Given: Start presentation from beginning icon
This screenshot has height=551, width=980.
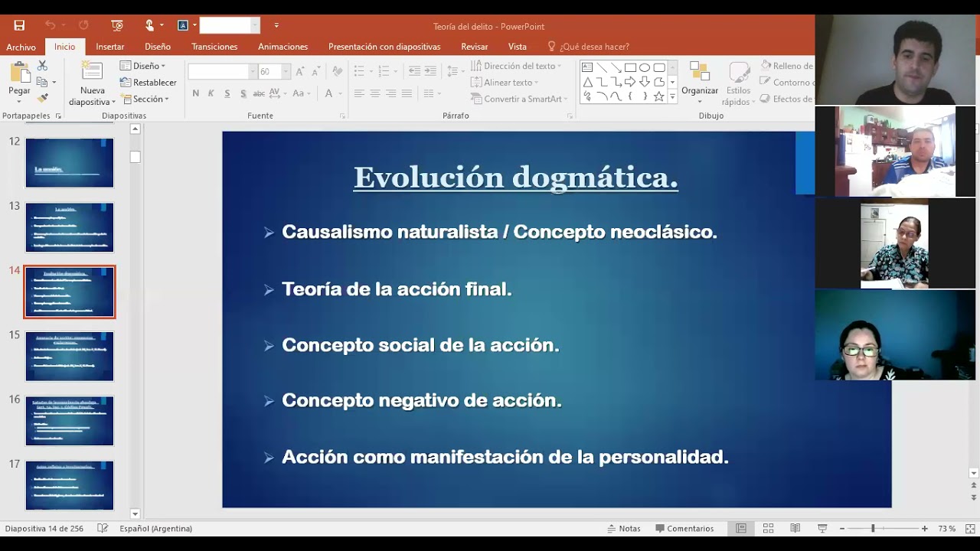Looking at the screenshot, I should click(117, 25).
